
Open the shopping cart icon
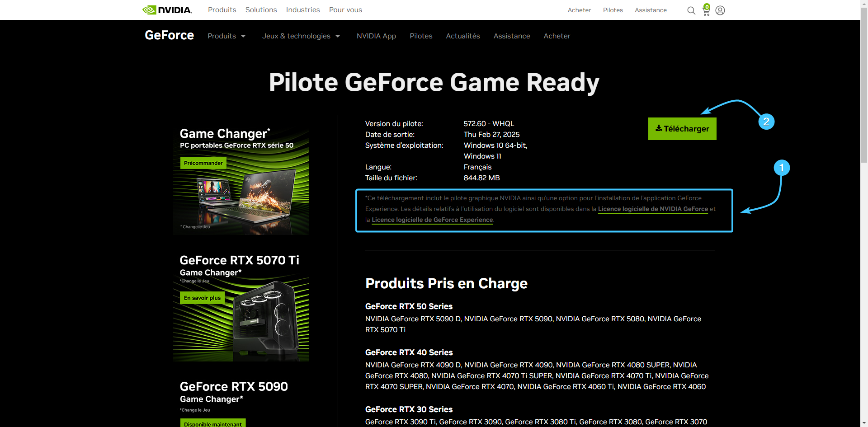706,10
